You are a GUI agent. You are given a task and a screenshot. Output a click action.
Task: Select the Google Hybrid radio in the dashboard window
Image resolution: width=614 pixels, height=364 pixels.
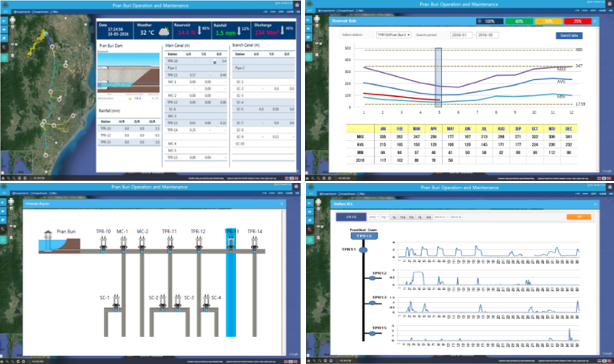[x=15, y=12]
